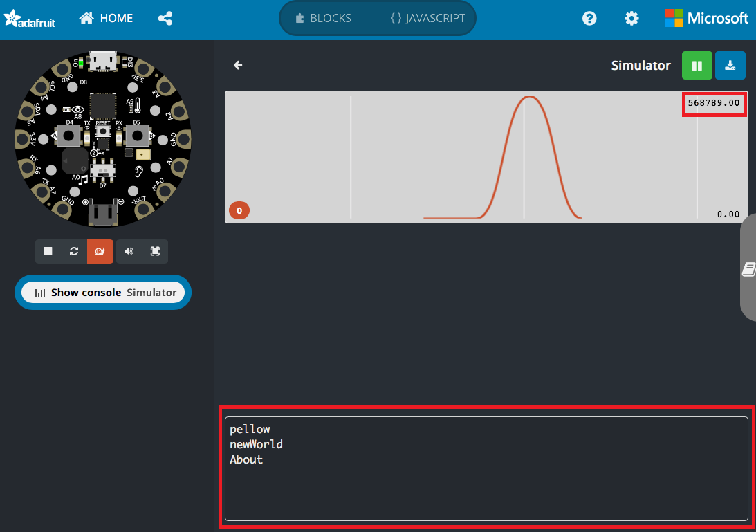This screenshot has width=756, height=532.
Task: Download the chart data with the blue icon
Action: point(730,65)
